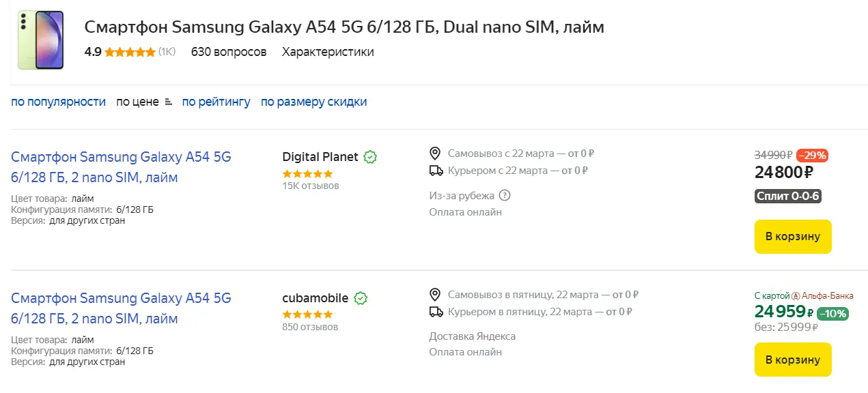Sort offers by рейтингу
868x393 pixels.
[216, 102]
